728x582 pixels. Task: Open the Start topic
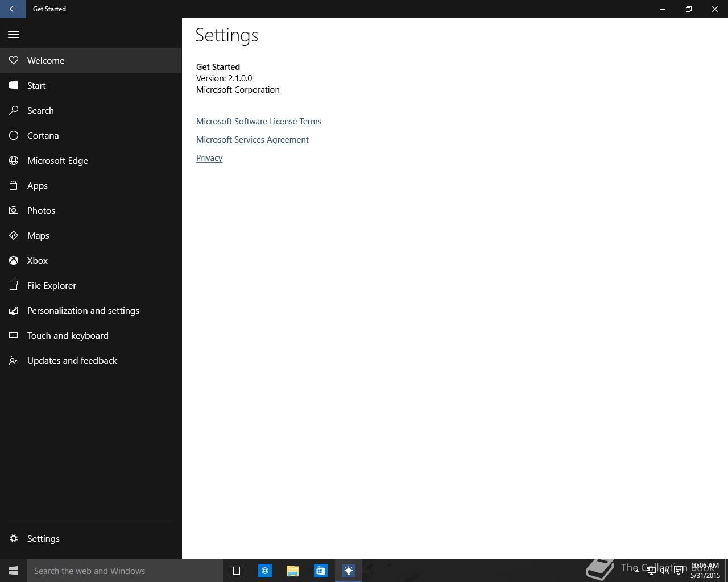tap(91, 85)
